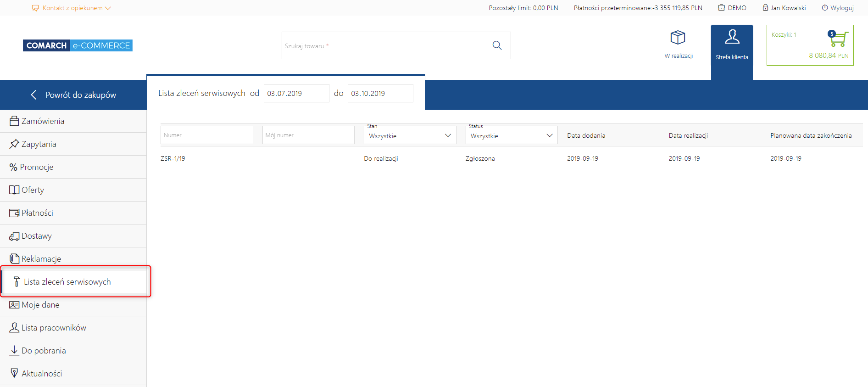Click the Wyloguj power icon
This screenshot has height=387, width=868.
pyautogui.click(x=825, y=8)
